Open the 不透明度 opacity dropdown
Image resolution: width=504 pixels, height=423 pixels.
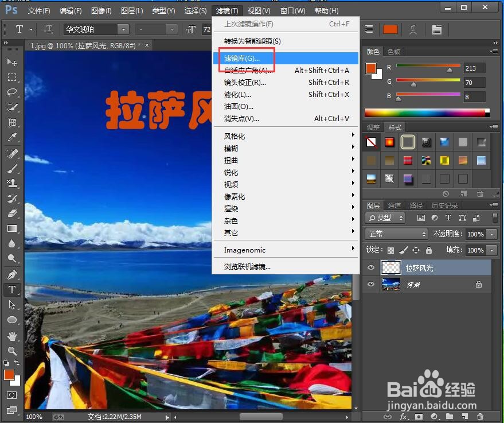pos(490,234)
